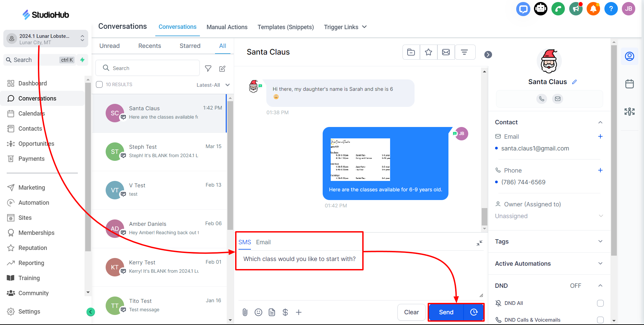The height and width of the screenshot is (325, 644).
Task: Open the conversation filter funnel icon
Action: [x=208, y=68]
